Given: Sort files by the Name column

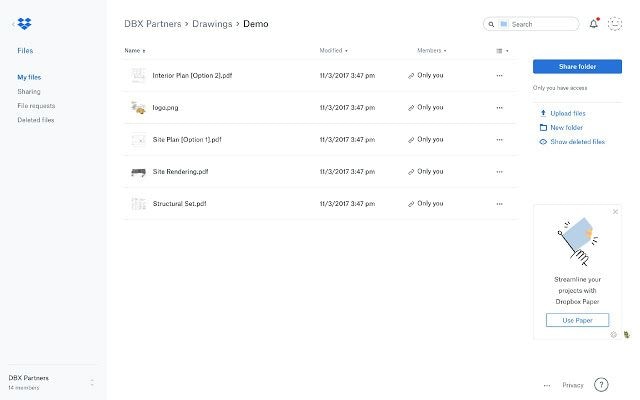Looking at the screenshot, I should coord(134,50).
